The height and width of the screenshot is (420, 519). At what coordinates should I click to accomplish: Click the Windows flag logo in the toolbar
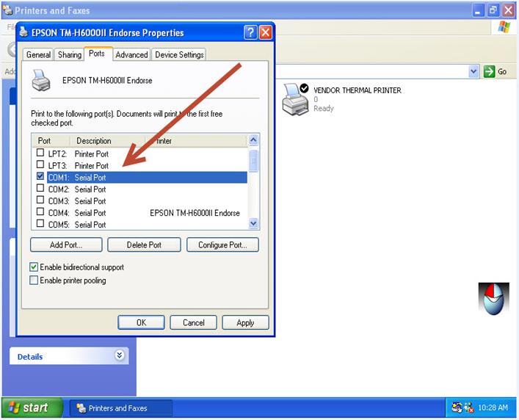pyautogui.click(x=504, y=27)
